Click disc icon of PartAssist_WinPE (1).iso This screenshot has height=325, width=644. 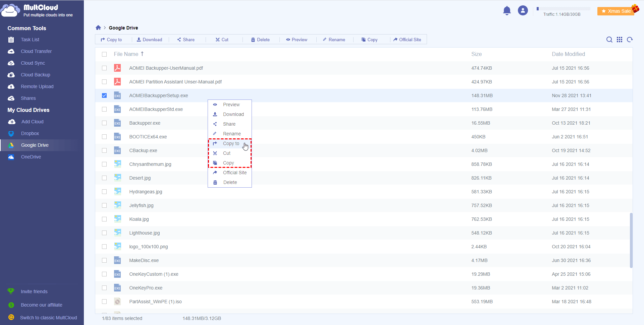[117, 302]
